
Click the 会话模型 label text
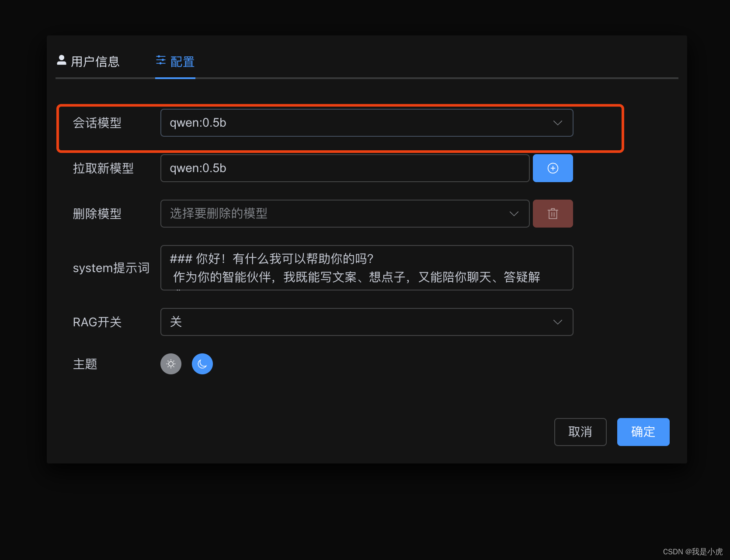pyautogui.click(x=97, y=123)
